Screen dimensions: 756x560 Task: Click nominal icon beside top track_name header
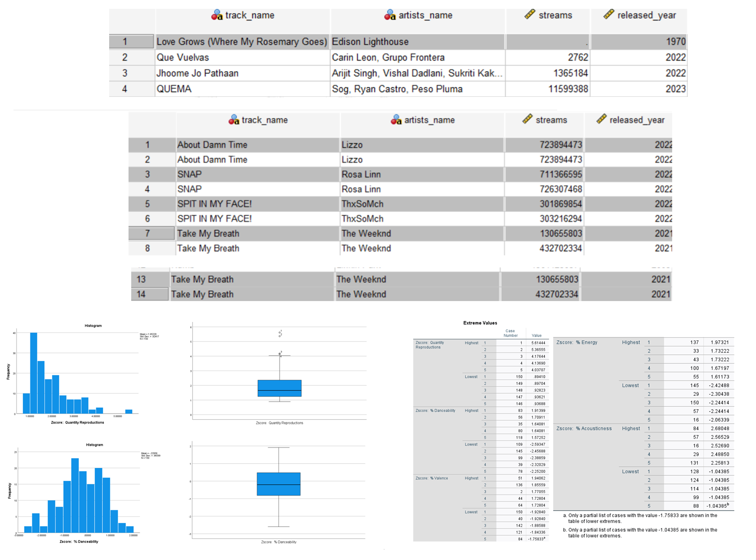click(x=217, y=16)
